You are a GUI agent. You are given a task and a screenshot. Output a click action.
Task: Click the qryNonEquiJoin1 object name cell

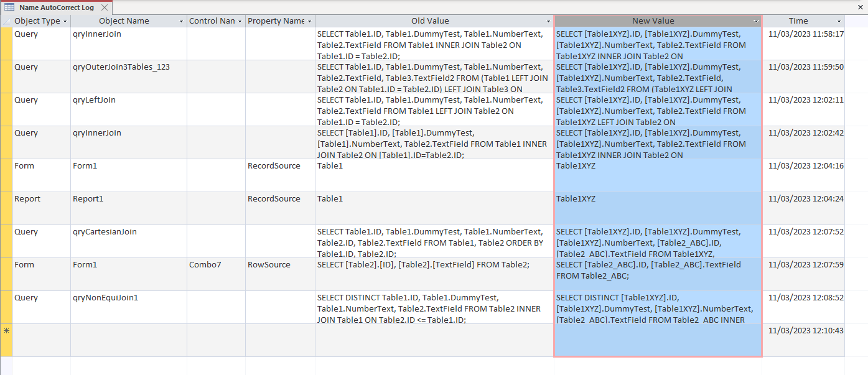129,307
